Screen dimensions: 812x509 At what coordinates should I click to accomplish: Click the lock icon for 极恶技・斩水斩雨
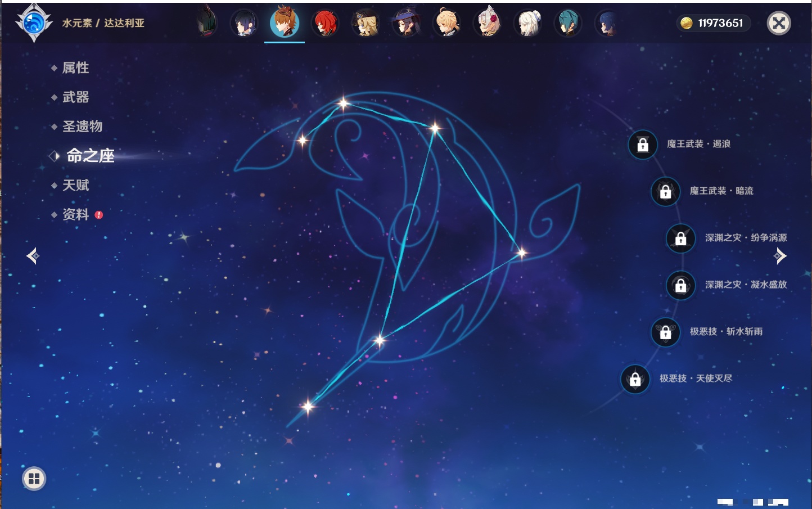[665, 332]
